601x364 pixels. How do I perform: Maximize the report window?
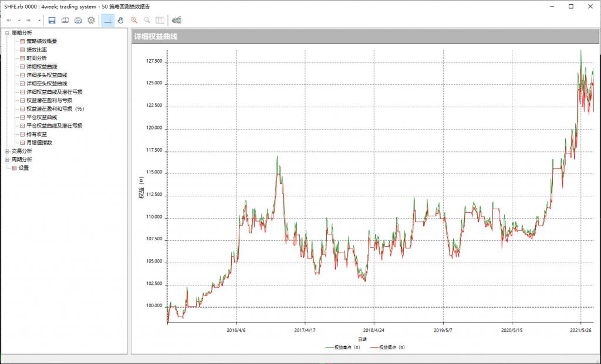click(571, 6)
